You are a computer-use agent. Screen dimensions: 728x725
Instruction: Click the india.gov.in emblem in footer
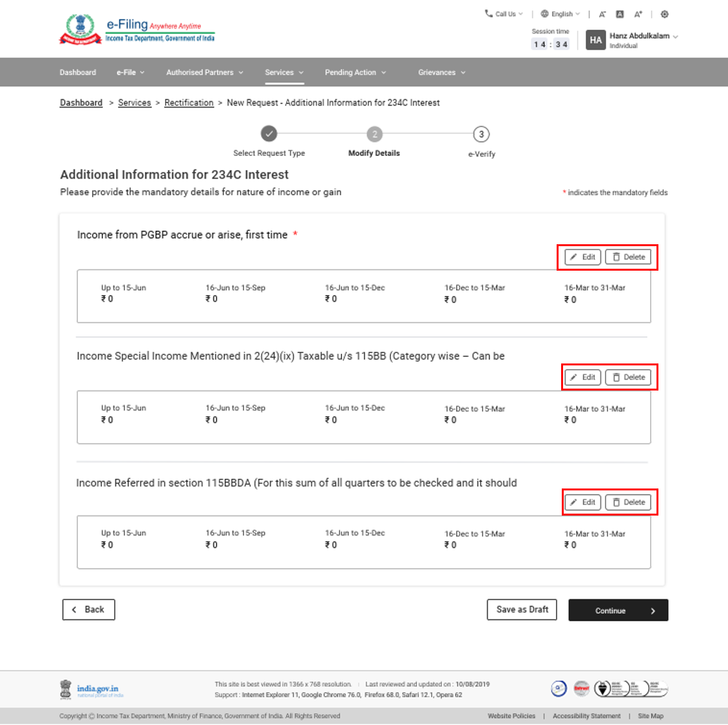(64, 688)
